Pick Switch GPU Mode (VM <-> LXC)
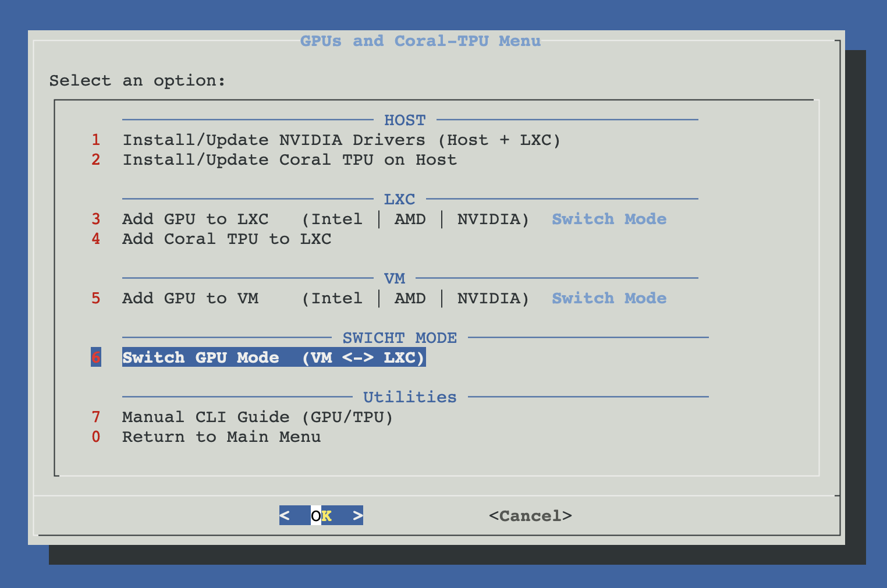Image resolution: width=887 pixels, height=588 pixels. tap(274, 357)
